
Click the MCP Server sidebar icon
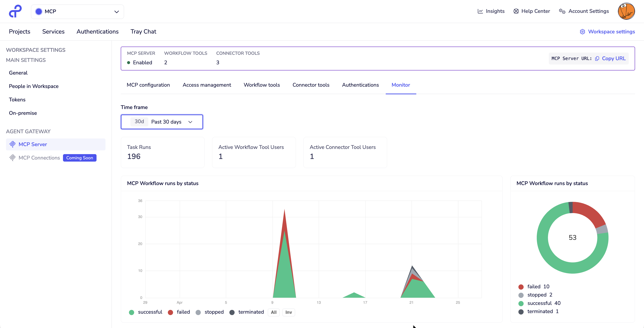[x=12, y=144]
